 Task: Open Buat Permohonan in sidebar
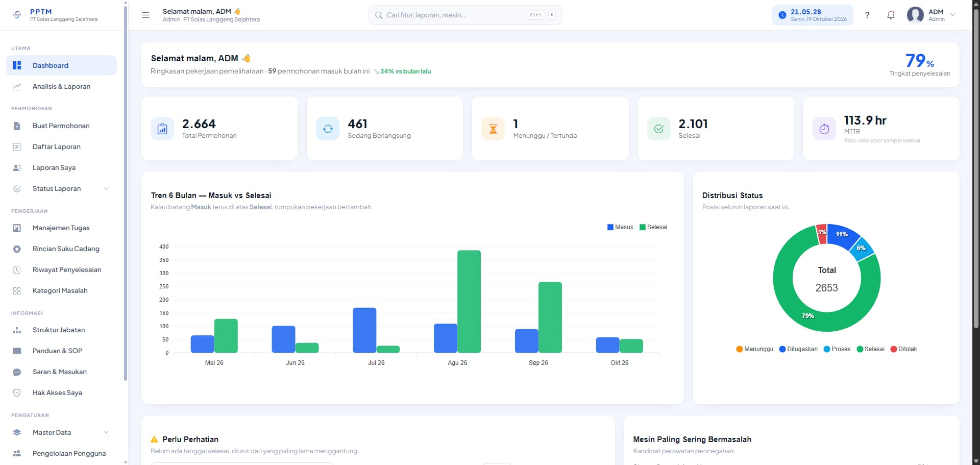pyautogui.click(x=61, y=126)
